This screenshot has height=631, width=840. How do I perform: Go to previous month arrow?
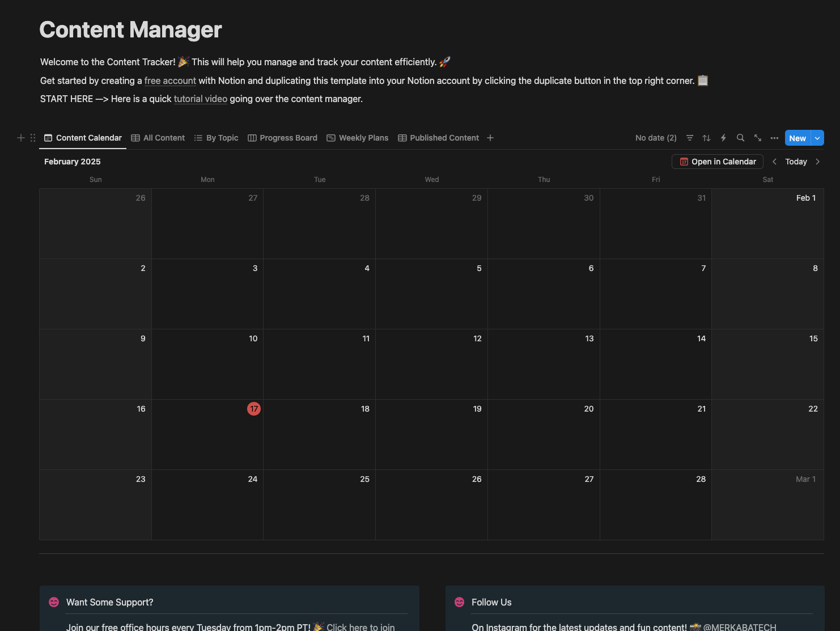[x=774, y=162]
